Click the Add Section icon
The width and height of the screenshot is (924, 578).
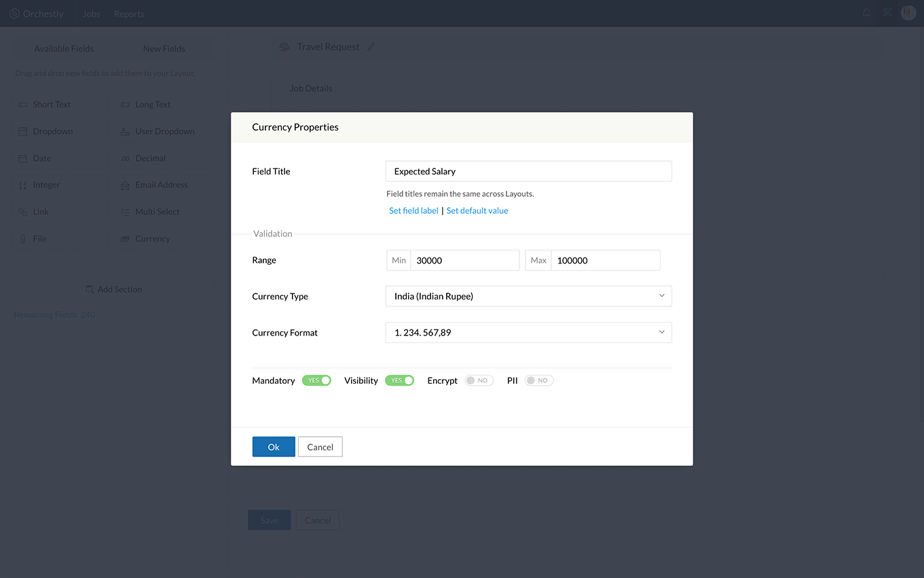(90, 289)
